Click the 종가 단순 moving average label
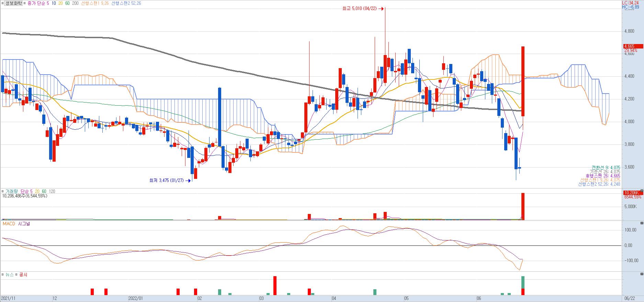The width and height of the screenshot is (644, 302). pos(36,3)
